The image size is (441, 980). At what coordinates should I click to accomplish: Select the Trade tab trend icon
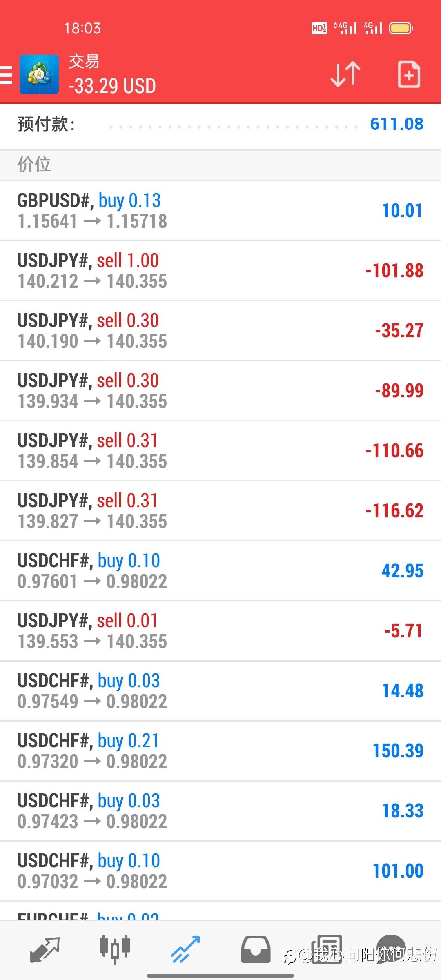185,949
